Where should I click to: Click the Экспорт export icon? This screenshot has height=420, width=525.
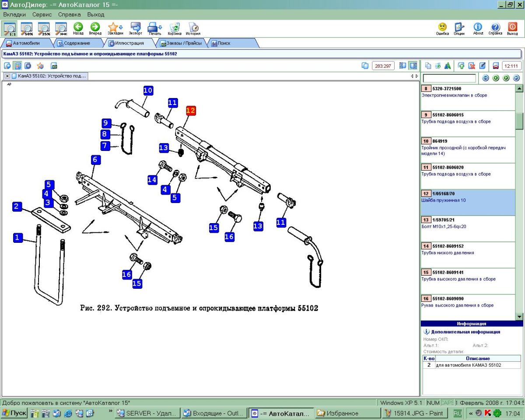(136, 28)
